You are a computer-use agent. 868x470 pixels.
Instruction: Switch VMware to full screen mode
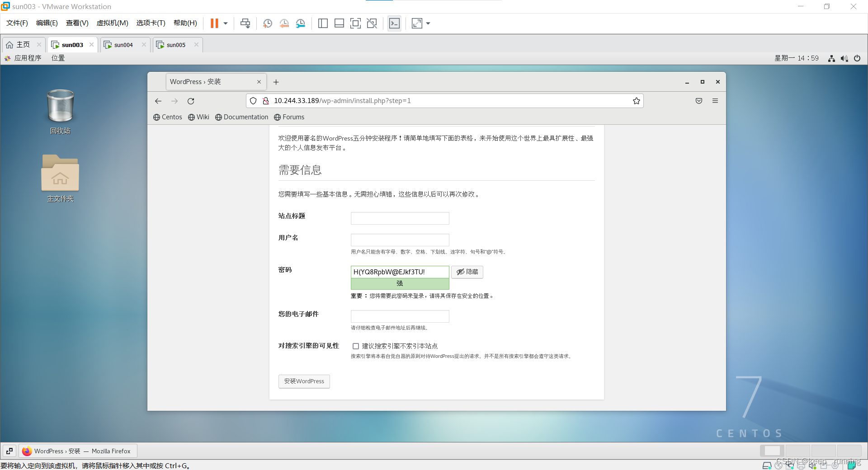356,23
